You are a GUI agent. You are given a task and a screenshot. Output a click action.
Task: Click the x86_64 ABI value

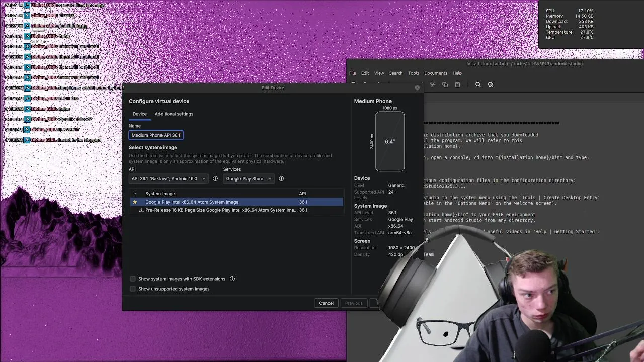pyautogui.click(x=395, y=226)
